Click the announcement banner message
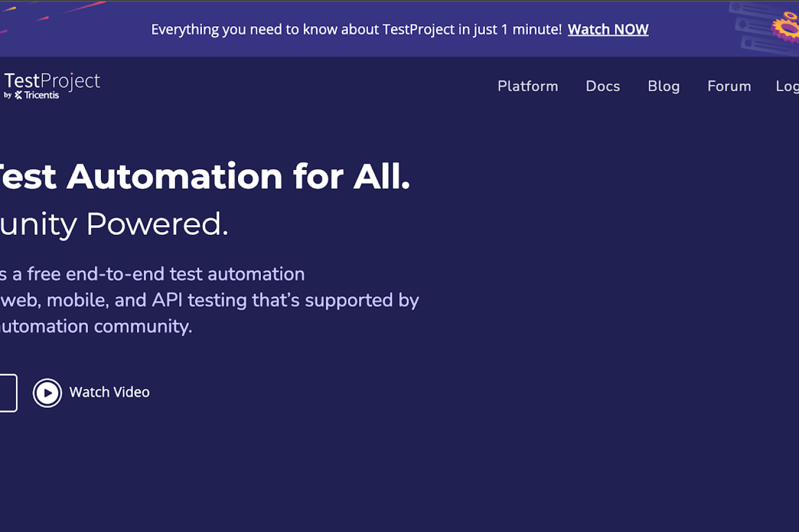799x532 pixels. [x=357, y=29]
